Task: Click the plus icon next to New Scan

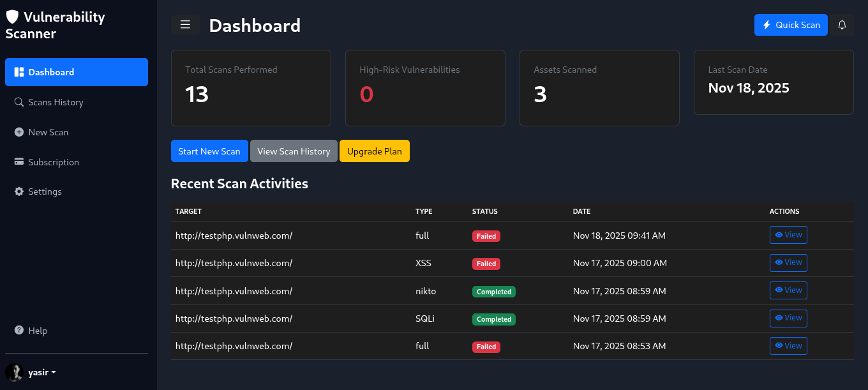Action: pyautogui.click(x=19, y=132)
